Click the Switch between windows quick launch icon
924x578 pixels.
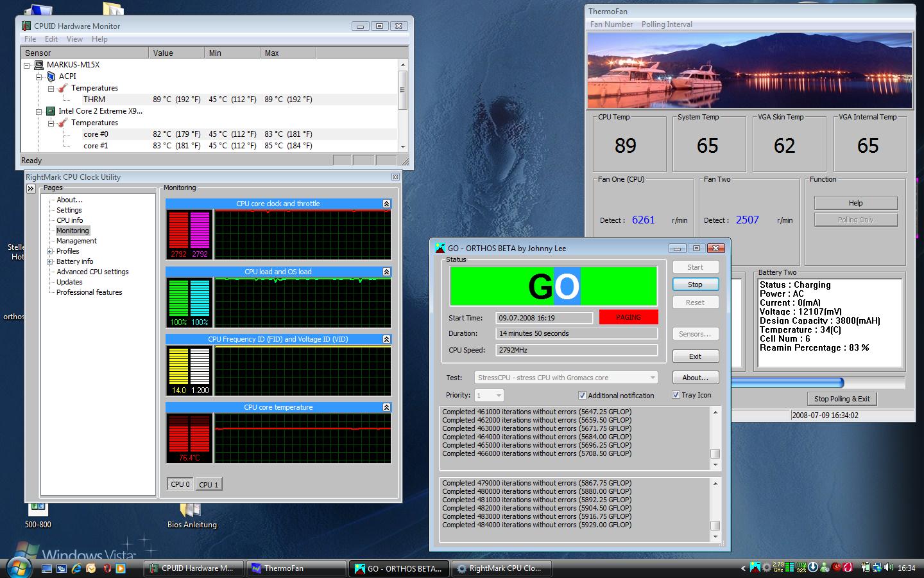coord(62,568)
